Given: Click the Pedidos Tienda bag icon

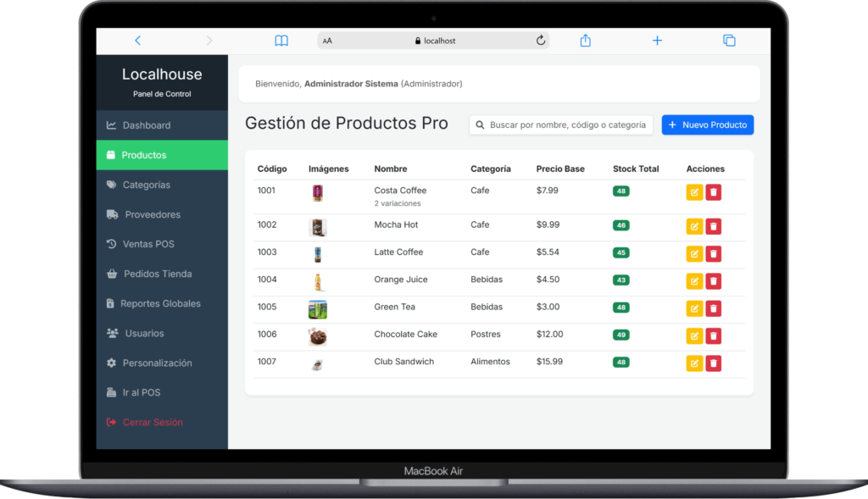Looking at the screenshot, I should click(114, 274).
